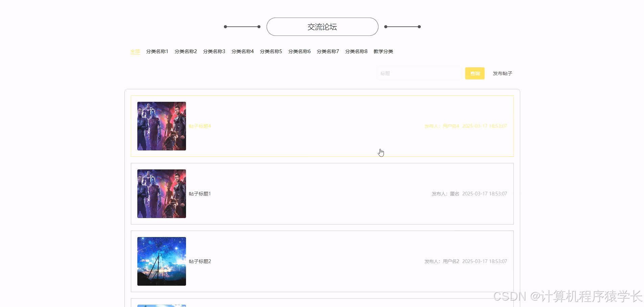Open the post titled 帖子标题4
This screenshot has width=644, height=307.
pos(200,126)
